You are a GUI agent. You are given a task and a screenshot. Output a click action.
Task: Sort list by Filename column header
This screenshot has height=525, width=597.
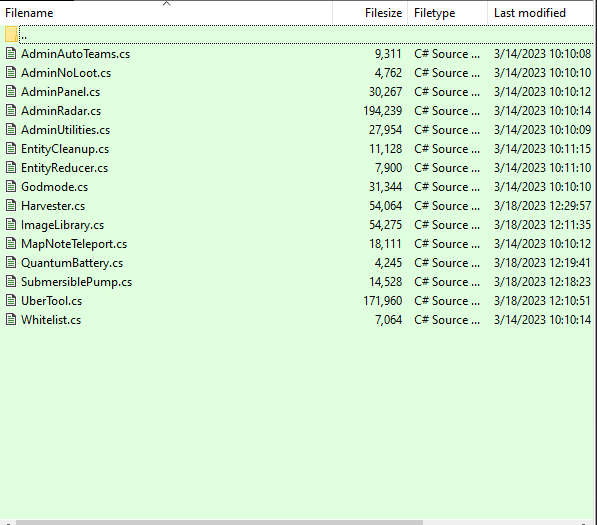tap(29, 13)
